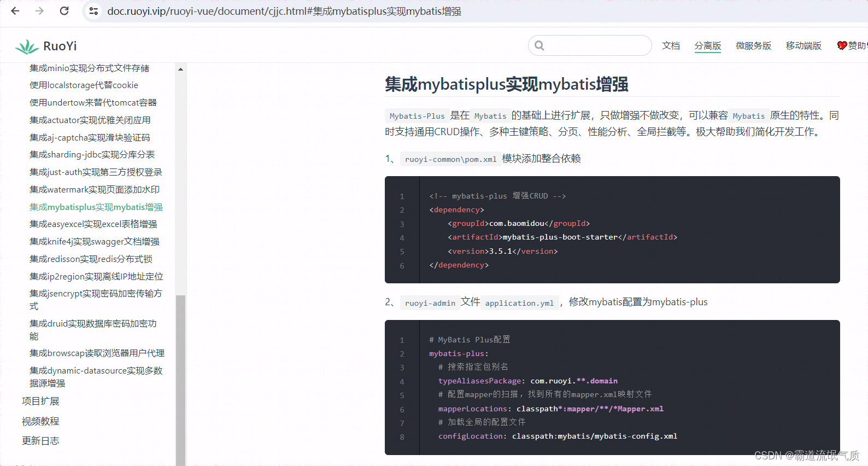This screenshot has height=466, width=868.
Task: Open 集成redisson实现redis分布式锁 sidebar link
Action: click(91, 259)
